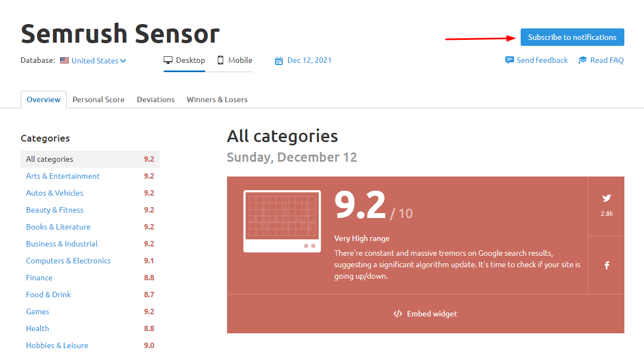Image resolution: width=644 pixels, height=353 pixels.
Task: Open the Health category link
Action: pos(37,328)
